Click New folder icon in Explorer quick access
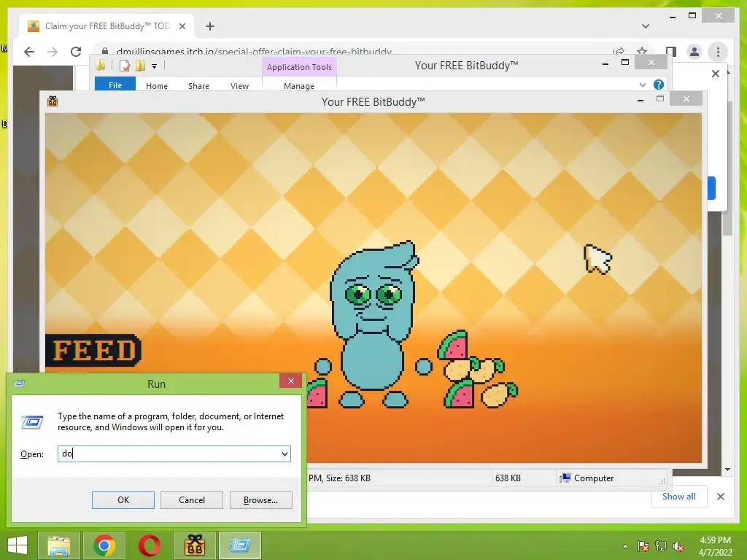The height and width of the screenshot is (560, 747). pyautogui.click(x=141, y=66)
